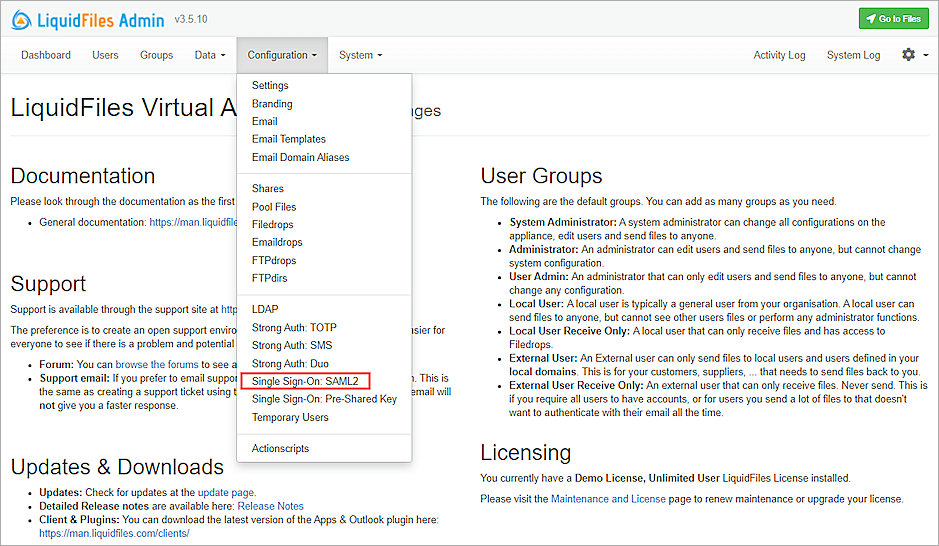
Task: Click the Support heading
Action: (49, 284)
